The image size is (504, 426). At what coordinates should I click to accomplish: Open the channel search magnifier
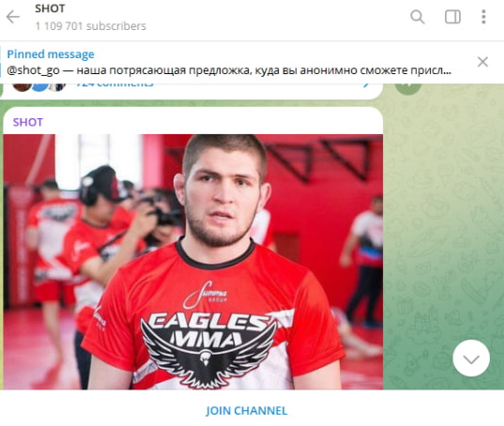418,17
